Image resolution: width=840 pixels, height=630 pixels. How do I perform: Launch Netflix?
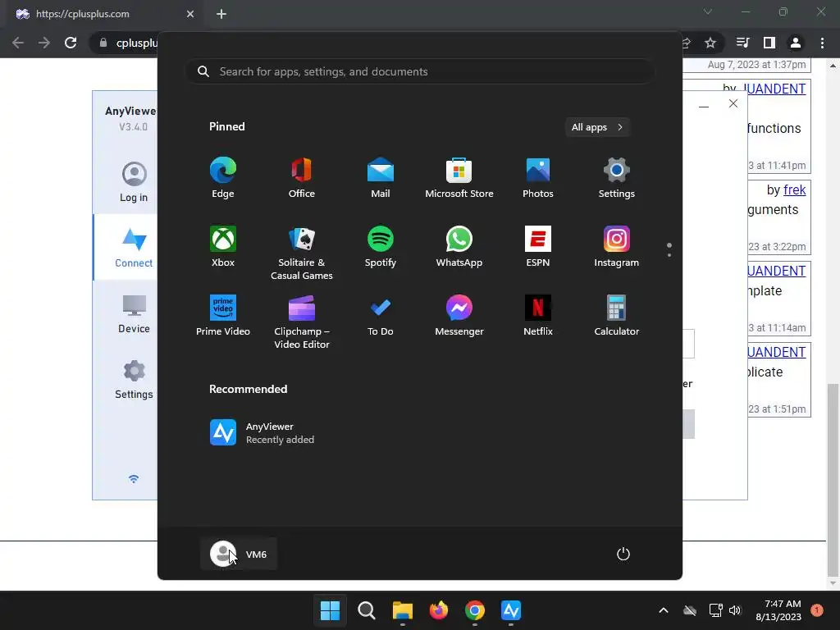538,316
